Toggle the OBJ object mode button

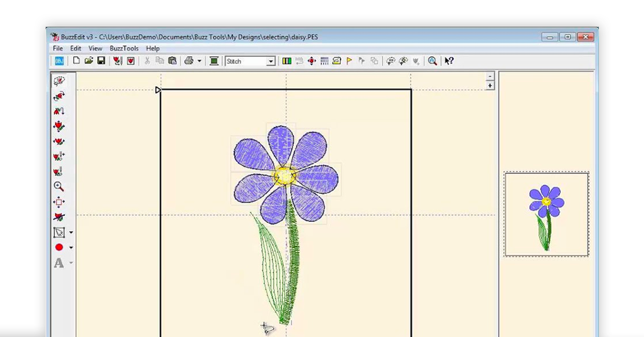[x=60, y=61]
